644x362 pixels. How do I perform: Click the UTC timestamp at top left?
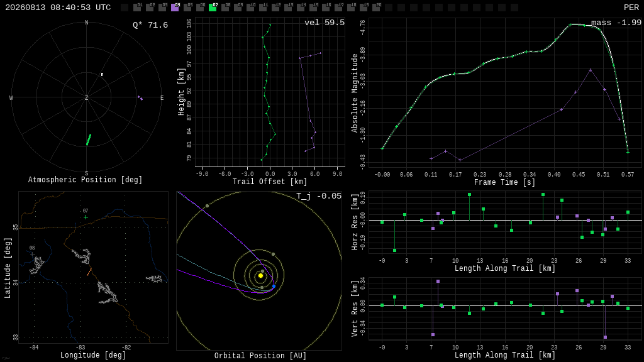[x=58, y=8]
